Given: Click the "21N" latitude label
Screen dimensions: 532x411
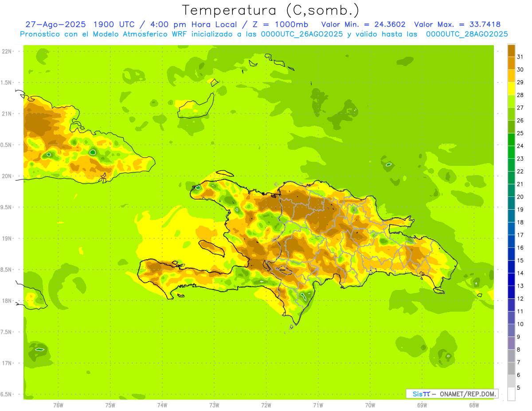Looking at the screenshot, I should [x=7, y=114].
